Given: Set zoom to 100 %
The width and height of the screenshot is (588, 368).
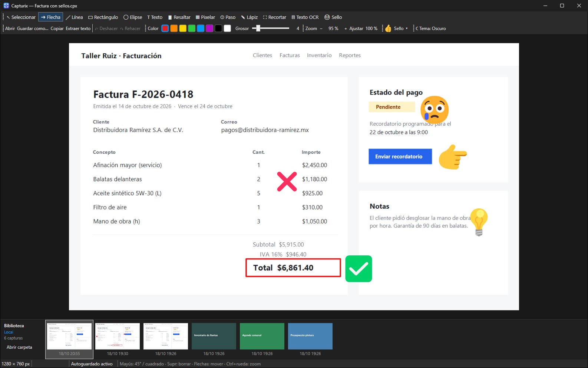Looking at the screenshot, I should coord(371,29).
